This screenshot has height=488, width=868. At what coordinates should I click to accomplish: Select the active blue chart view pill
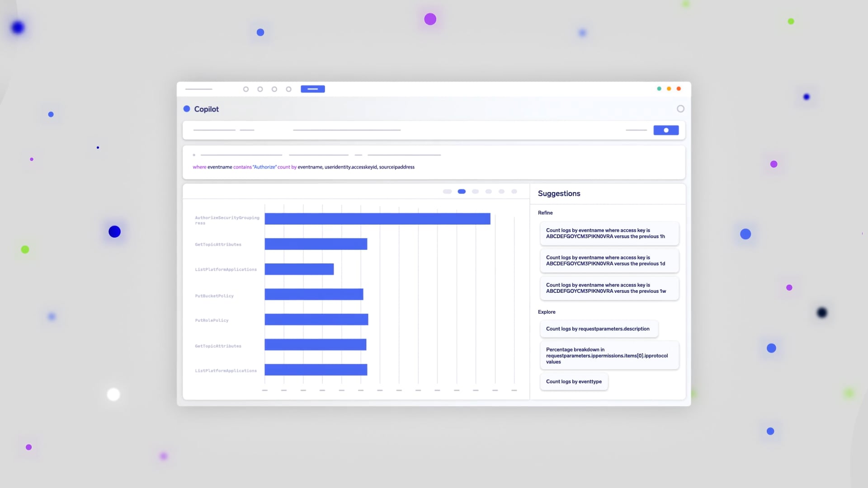462,192
